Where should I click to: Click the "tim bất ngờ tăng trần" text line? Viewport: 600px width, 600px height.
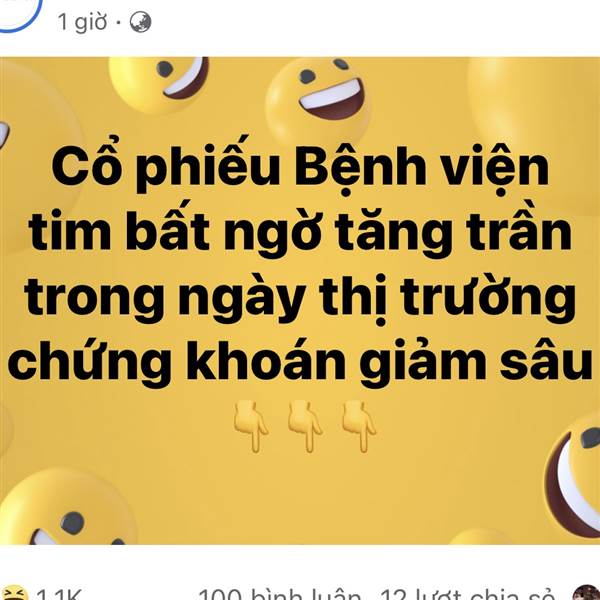point(300,230)
